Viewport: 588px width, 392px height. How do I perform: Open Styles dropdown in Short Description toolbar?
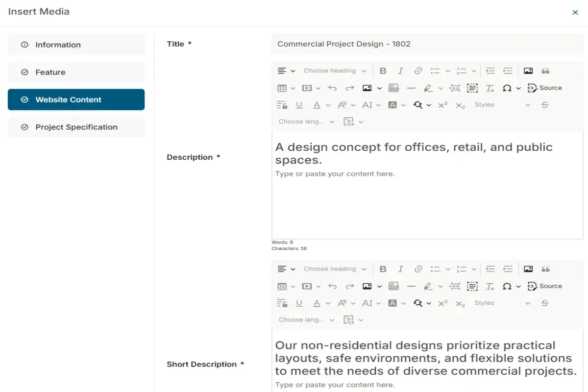pos(502,303)
